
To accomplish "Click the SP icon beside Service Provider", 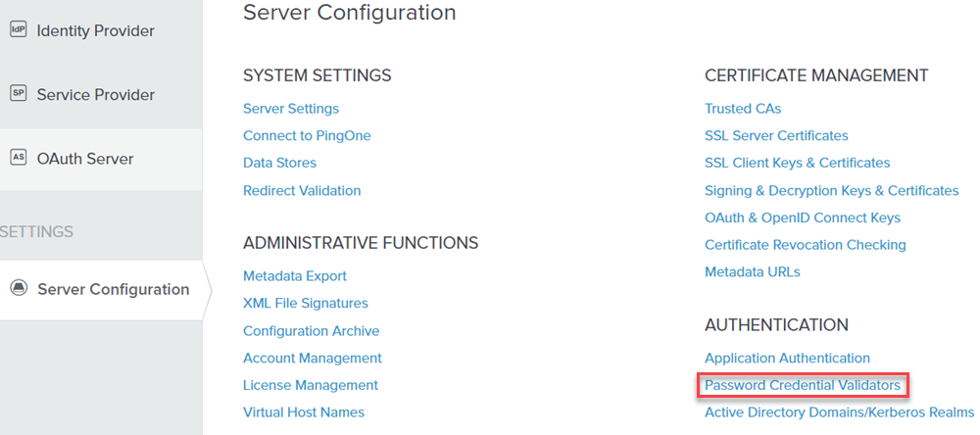I will [x=19, y=94].
